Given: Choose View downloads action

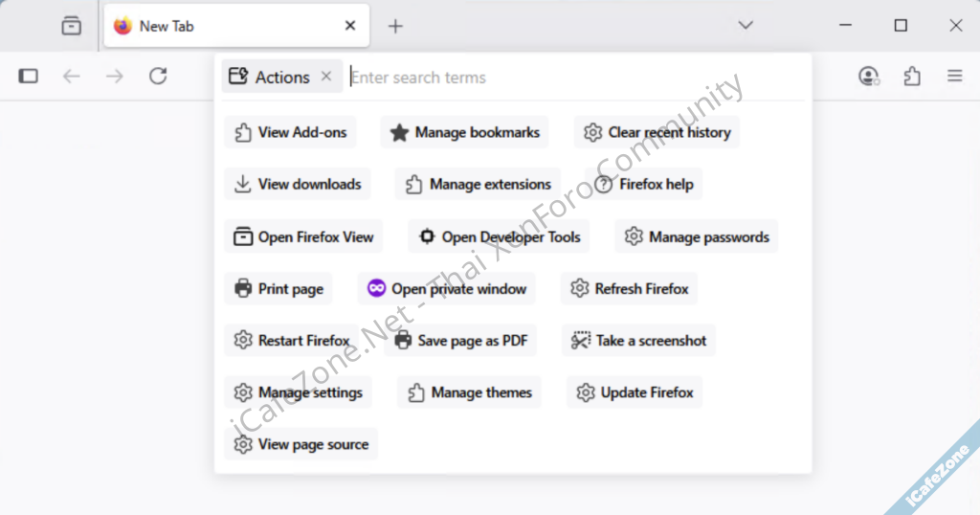Looking at the screenshot, I should pyautogui.click(x=298, y=184).
